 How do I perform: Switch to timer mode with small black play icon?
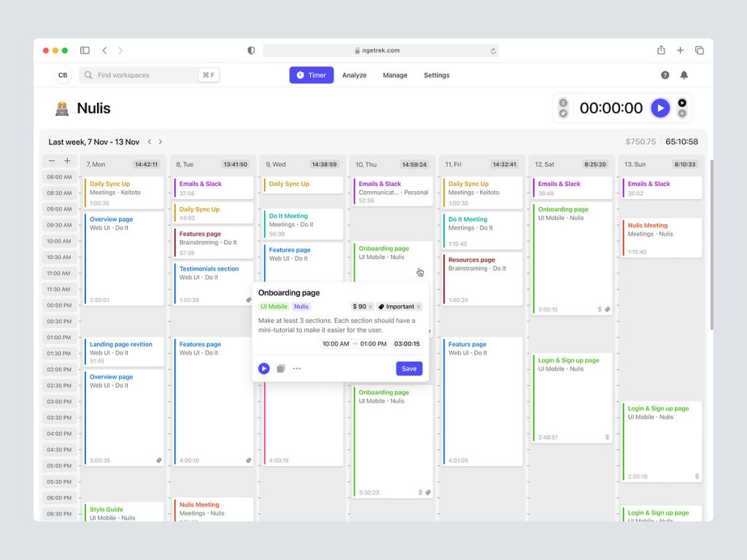[682, 103]
